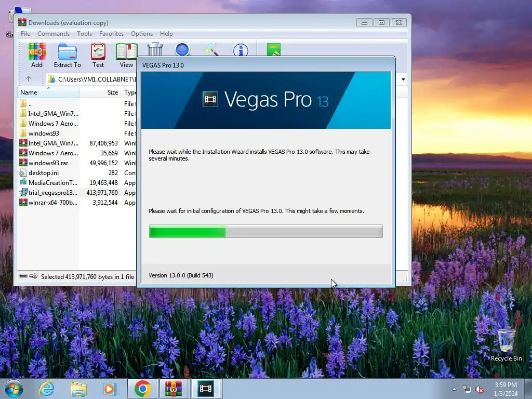Open the Options menu
Image resolution: width=532 pixels, height=399 pixels.
tap(141, 34)
